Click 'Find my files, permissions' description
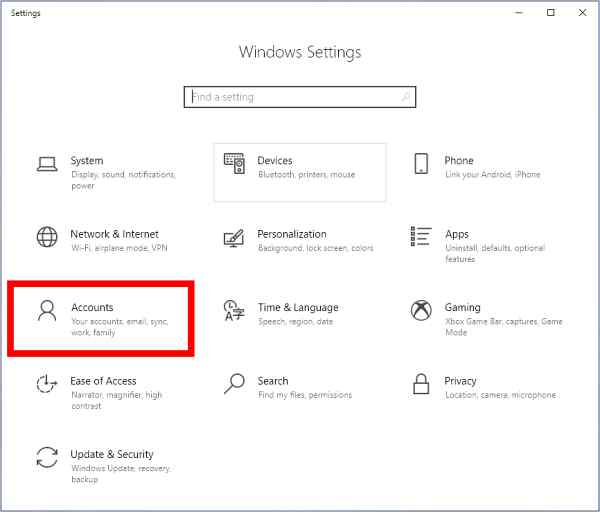600x512 pixels. point(305,395)
